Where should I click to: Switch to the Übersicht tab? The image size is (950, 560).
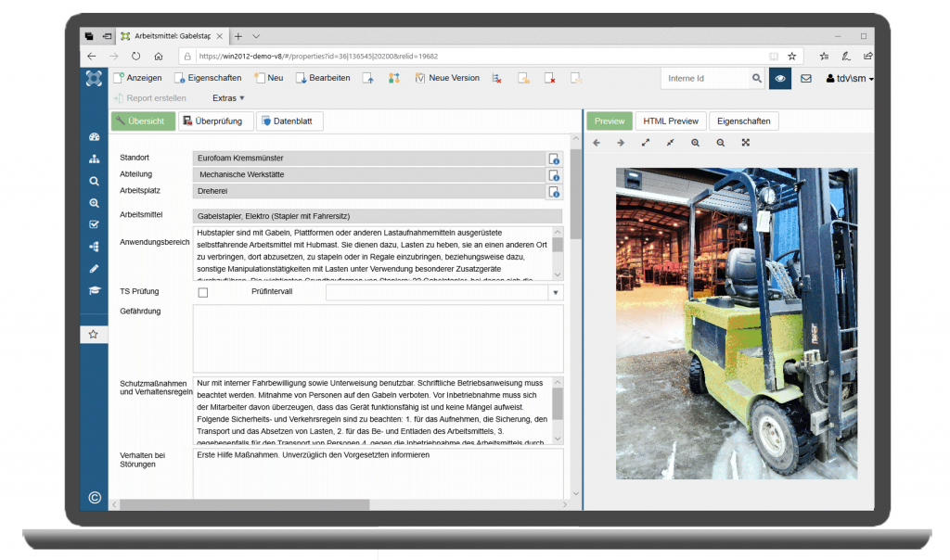click(x=143, y=121)
